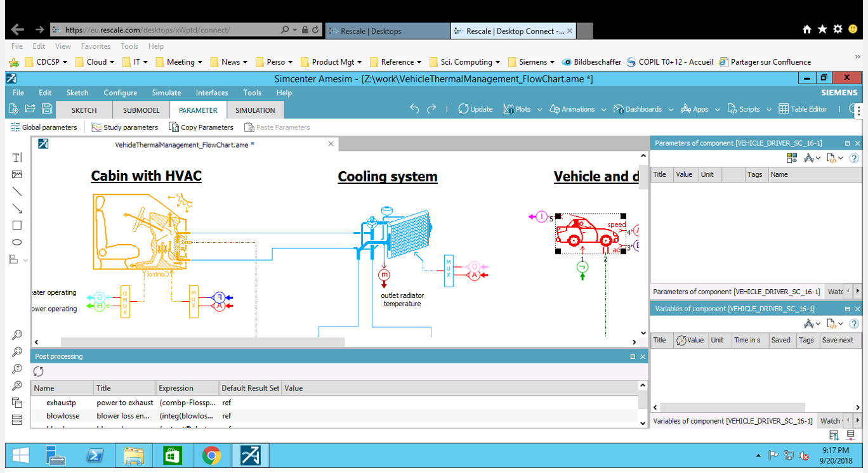Switch to the SUBMODEL mode tab
This screenshot has width=868, height=473.
tap(141, 110)
